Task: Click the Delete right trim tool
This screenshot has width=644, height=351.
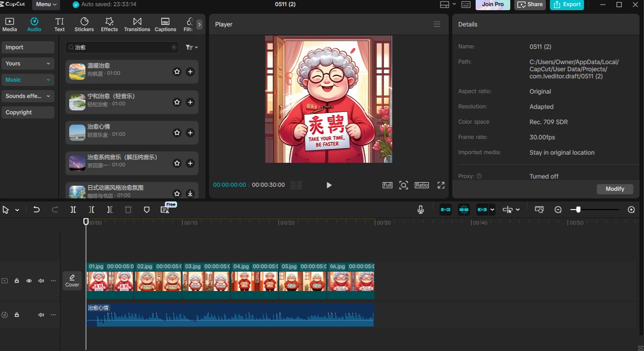Action: coord(110,210)
